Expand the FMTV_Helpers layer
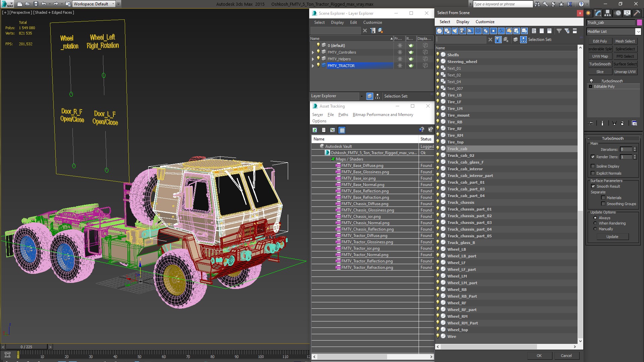This screenshot has width=644, height=362. [313, 59]
